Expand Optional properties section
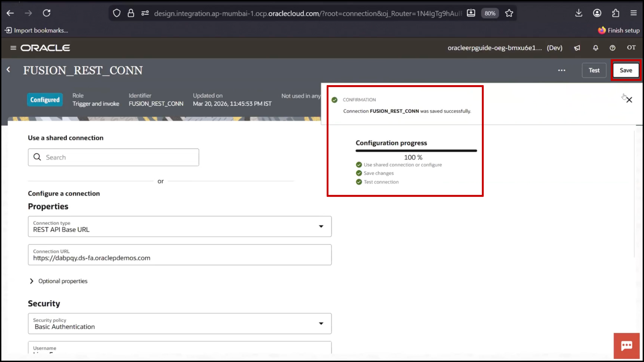 58,281
